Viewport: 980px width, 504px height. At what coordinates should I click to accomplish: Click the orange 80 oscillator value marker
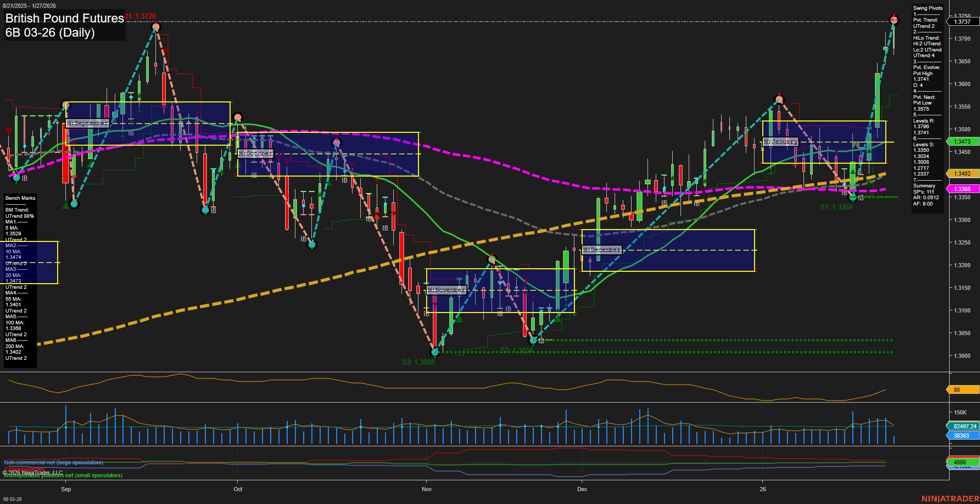point(957,390)
